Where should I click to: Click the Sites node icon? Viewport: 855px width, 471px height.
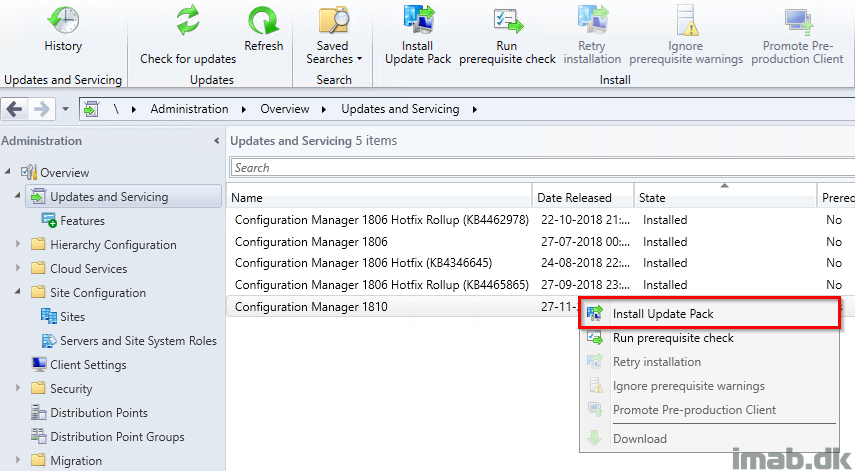(x=49, y=316)
